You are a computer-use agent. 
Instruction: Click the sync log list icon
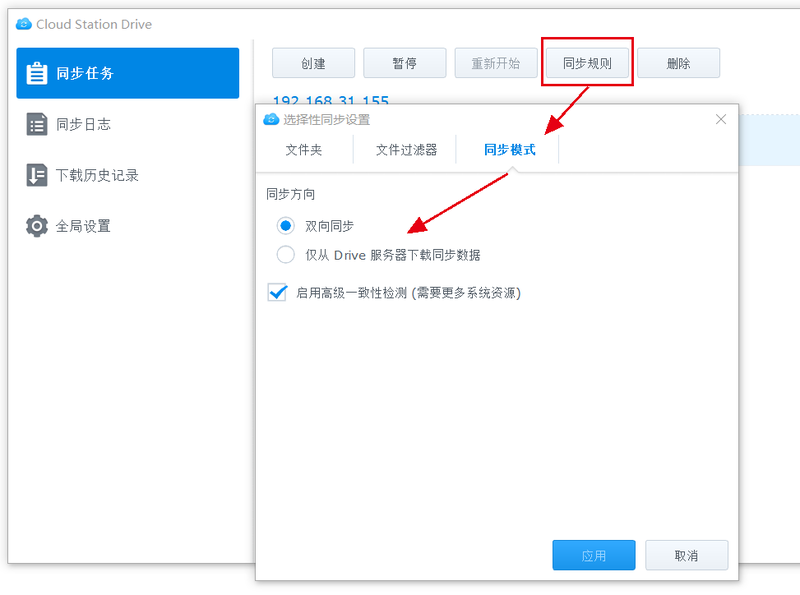(x=37, y=124)
